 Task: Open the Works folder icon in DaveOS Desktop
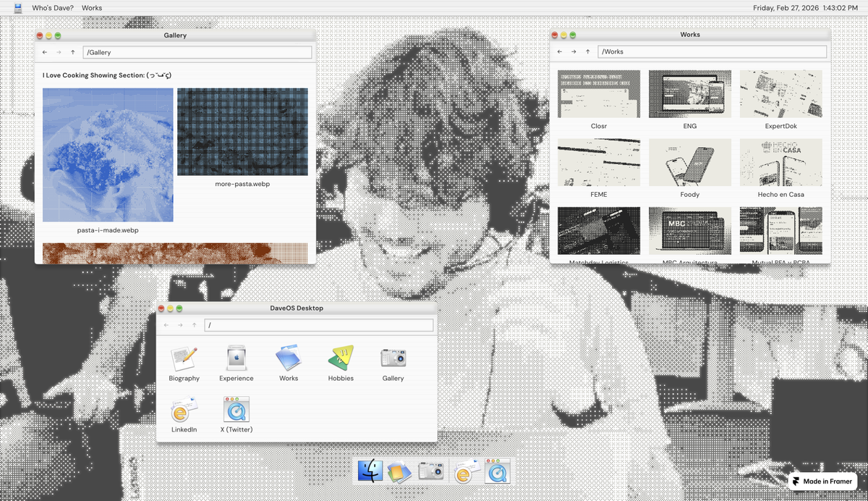point(288,358)
